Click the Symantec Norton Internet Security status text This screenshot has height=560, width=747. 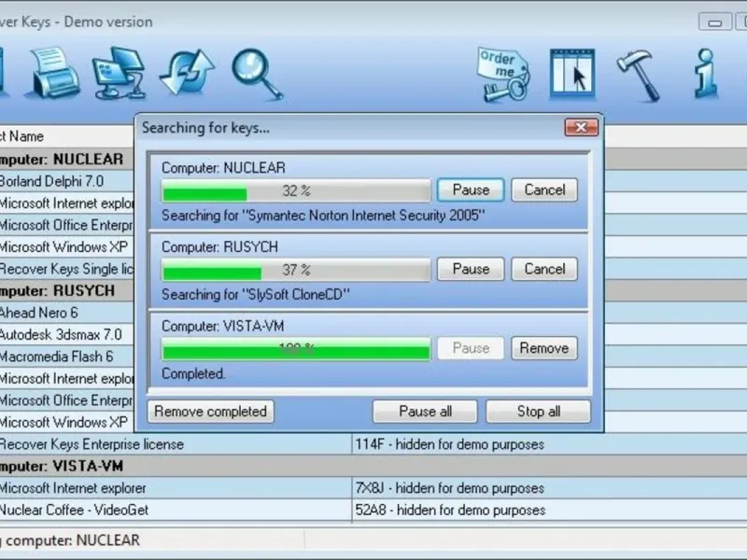tap(323, 216)
